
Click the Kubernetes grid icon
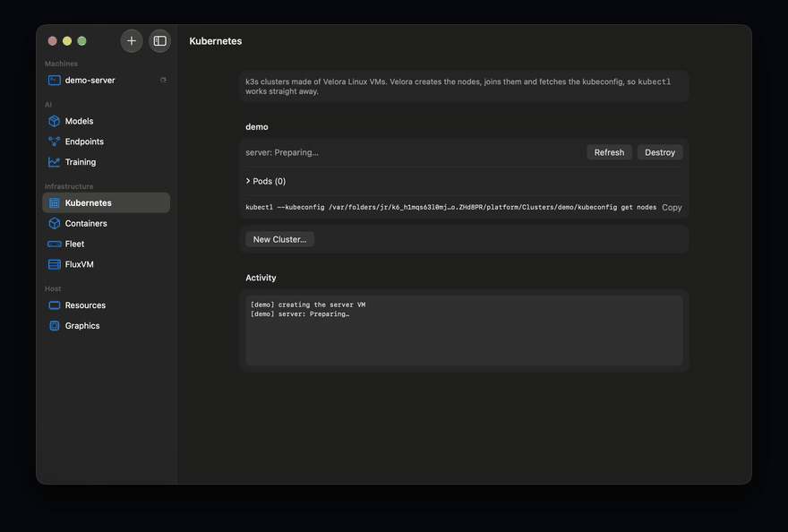(55, 203)
